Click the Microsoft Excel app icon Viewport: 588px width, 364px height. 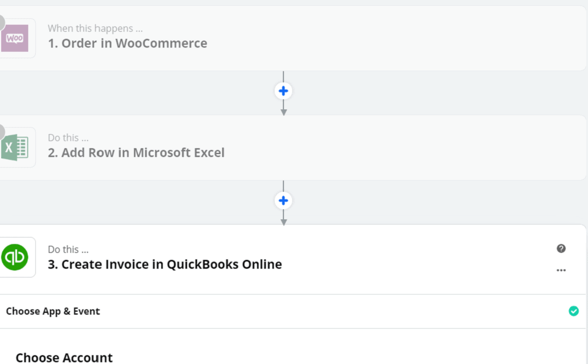point(15,148)
